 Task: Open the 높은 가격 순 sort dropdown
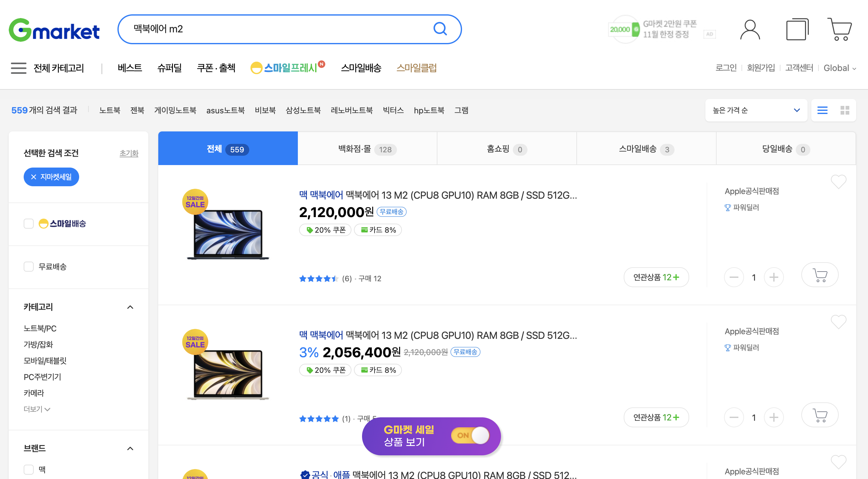pyautogui.click(x=756, y=110)
